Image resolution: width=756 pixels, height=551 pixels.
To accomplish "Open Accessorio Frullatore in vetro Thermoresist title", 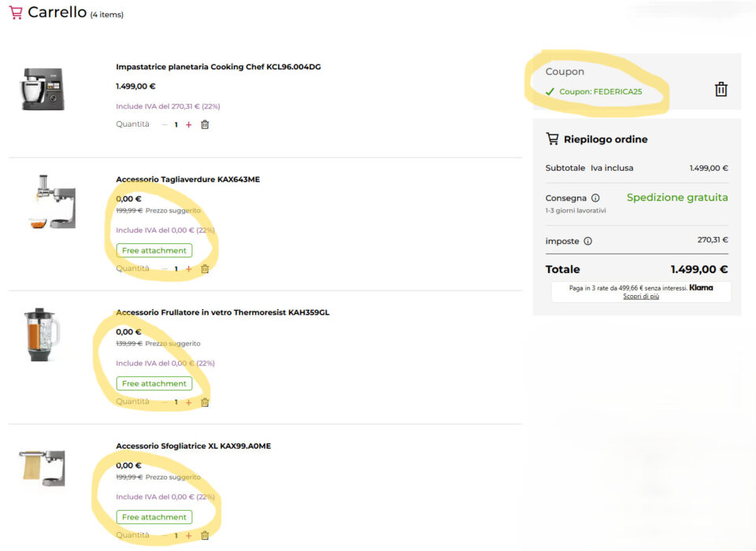I will tap(223, 312).
